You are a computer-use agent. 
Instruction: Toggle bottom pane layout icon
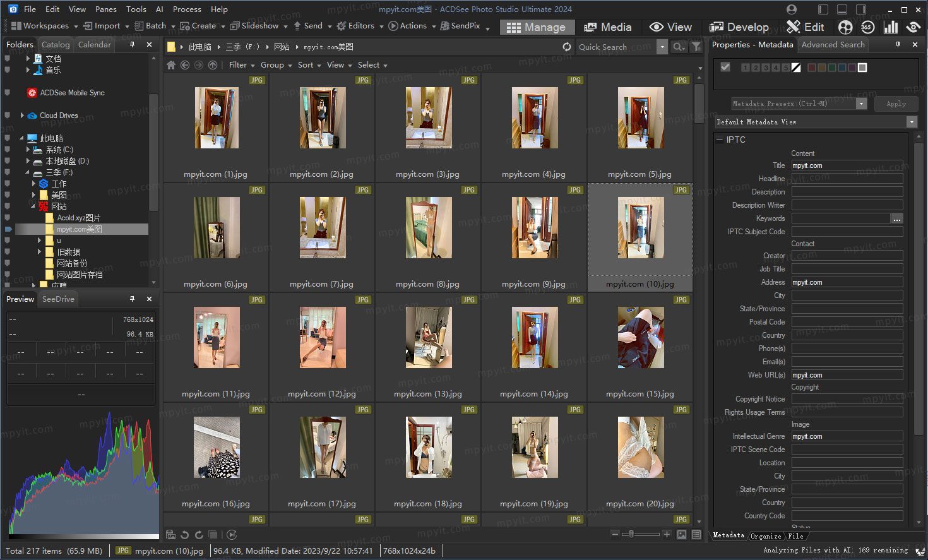[842, 9]
